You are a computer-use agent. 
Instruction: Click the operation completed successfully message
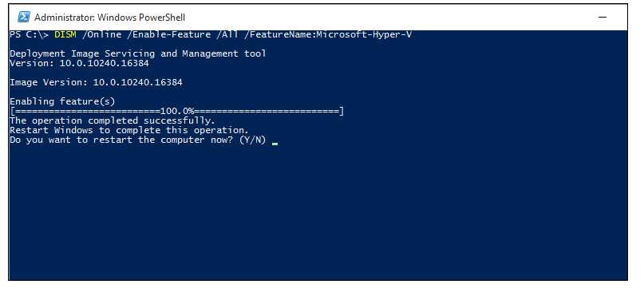coord(113,120)
